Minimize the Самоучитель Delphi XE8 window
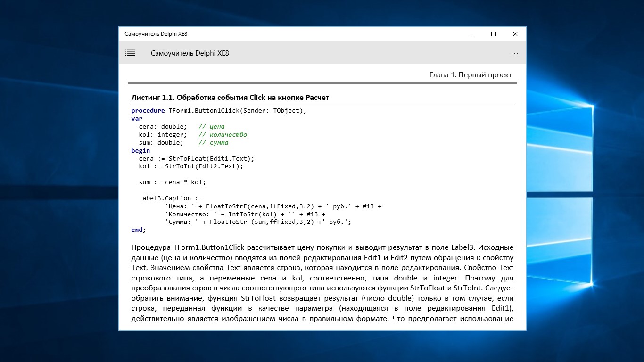Image resolution: width=644 pixels, height=362 pixels. [472, 34]
